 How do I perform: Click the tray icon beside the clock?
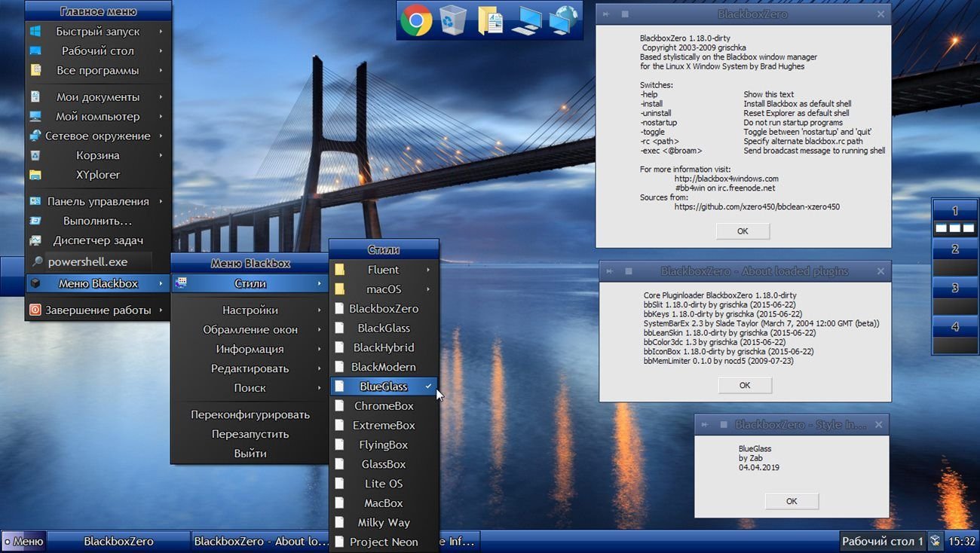(935, 541)
